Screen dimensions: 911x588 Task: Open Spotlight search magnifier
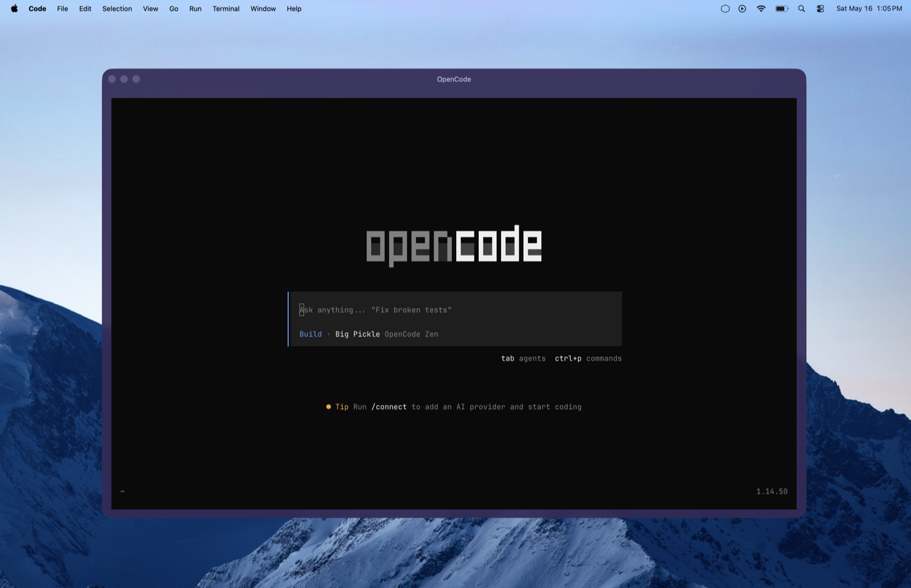(x=801, y=9)
